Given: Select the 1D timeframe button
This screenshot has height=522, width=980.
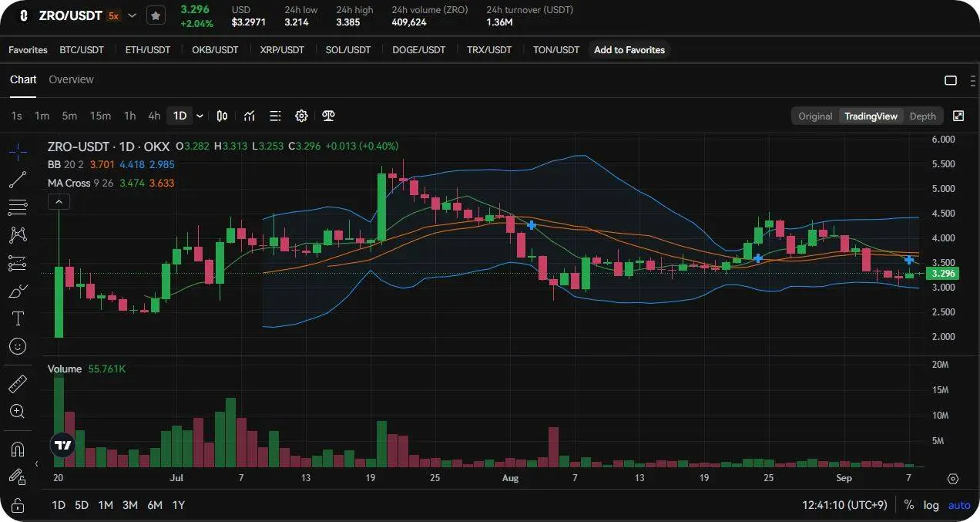Looking at the screenshot, I should pyautogui.click(x=180, y=116).
